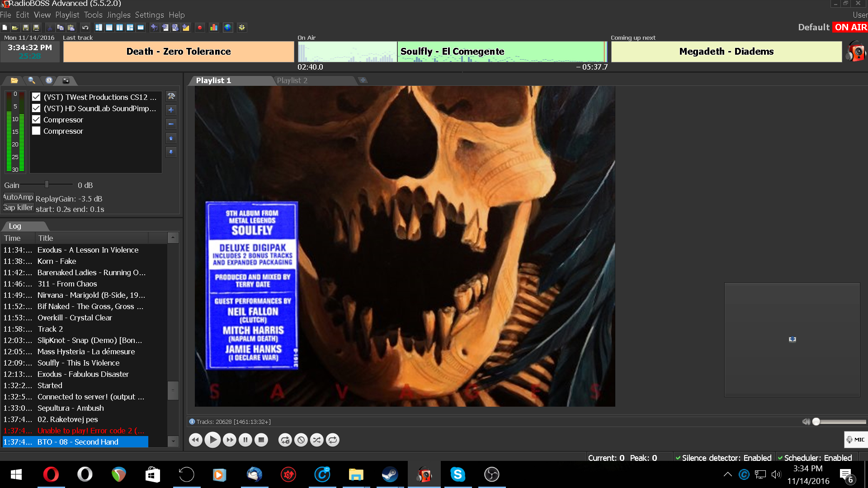Uncheck the HD SoundLab SoundPimp VST effect
Viewport: 868px width, 488px height.
pos(36,108)
